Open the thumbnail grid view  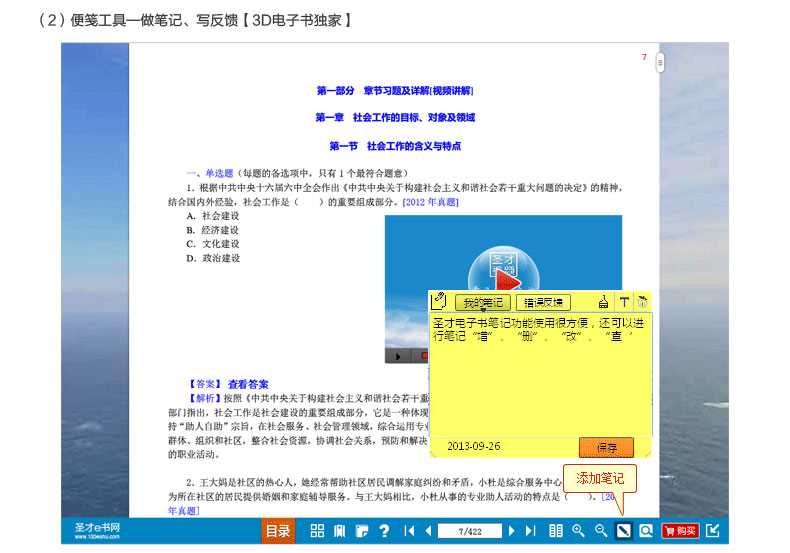(x=317, y=531)
